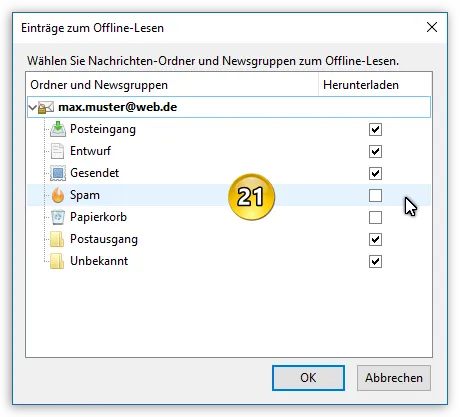460x417 pixels.
Task: Uncheck the Posteingang download checkbox
Action: tap(375, 129)
